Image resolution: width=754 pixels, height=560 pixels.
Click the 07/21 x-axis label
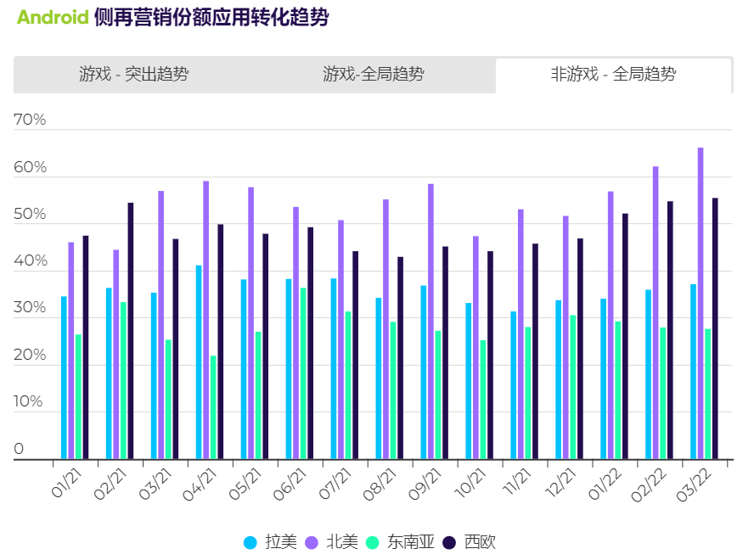335,484
